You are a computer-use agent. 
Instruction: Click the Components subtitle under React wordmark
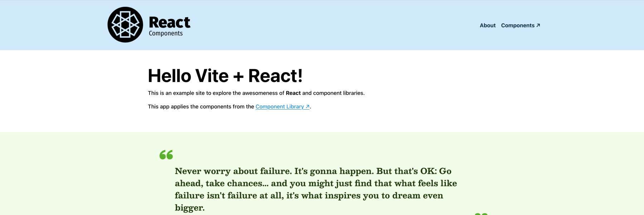click(166, 33)
